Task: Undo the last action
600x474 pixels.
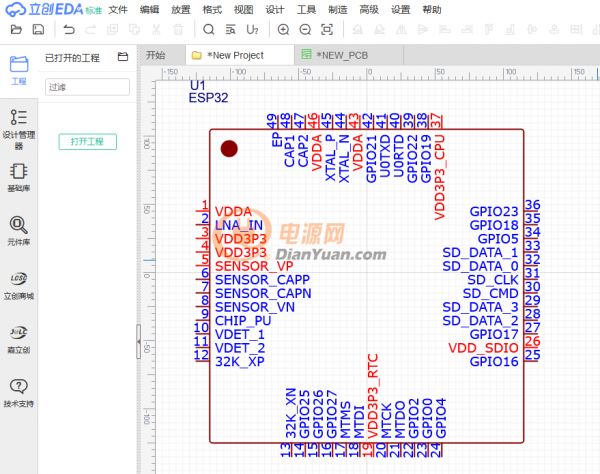Action: pyautogui.click(x=69, y=29)
